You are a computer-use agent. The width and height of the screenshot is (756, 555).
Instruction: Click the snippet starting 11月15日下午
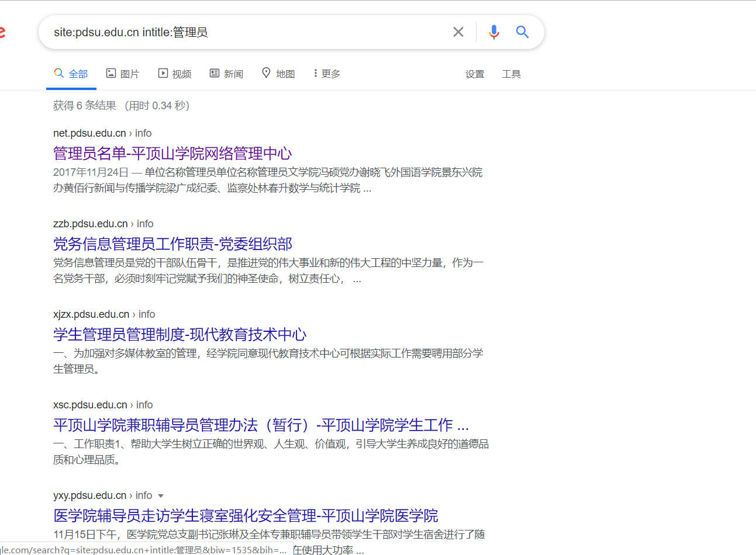[x=269, y=542]
